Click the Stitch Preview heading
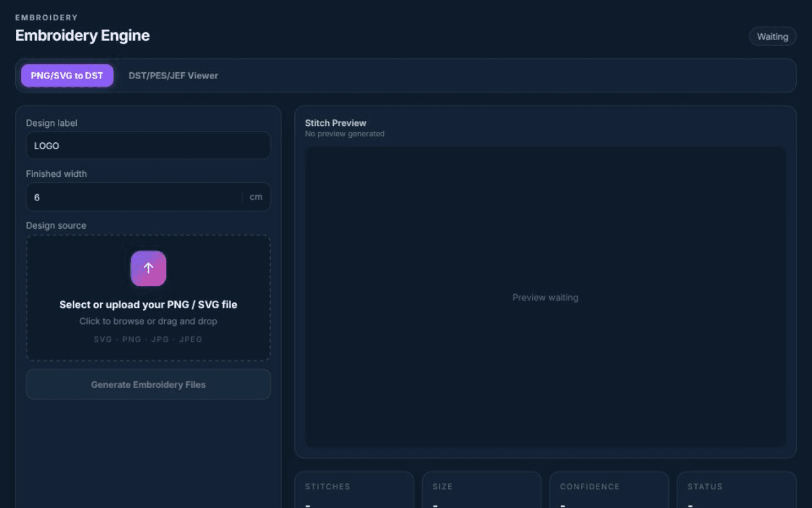The height and width of the screenshot is (508, 812). [x=336, y=123]
